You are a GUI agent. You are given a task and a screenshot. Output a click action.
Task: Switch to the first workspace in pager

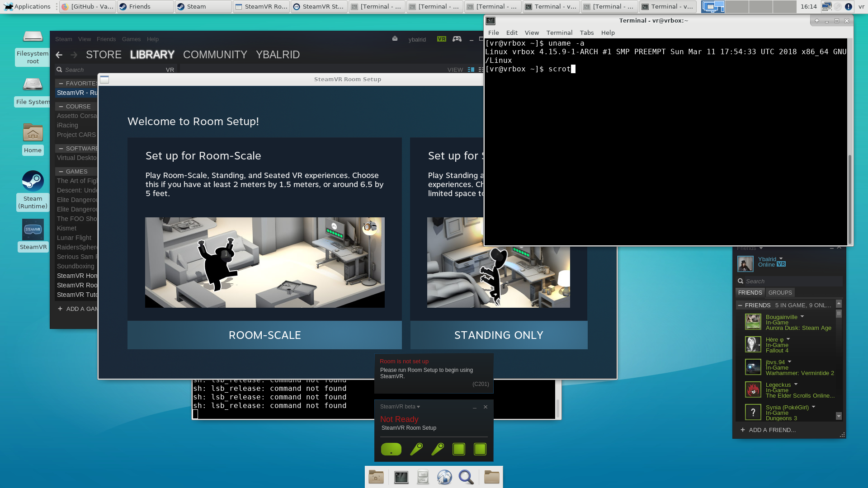[713, 6]
